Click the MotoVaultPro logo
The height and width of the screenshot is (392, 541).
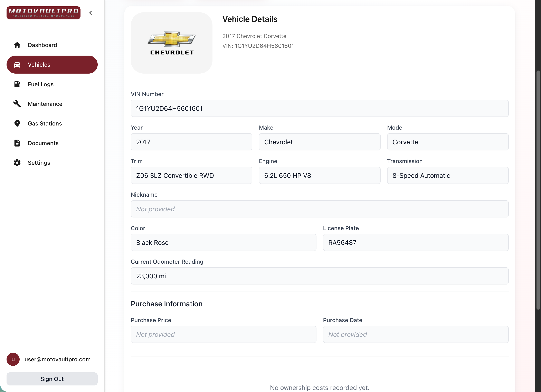pos(43,13)
